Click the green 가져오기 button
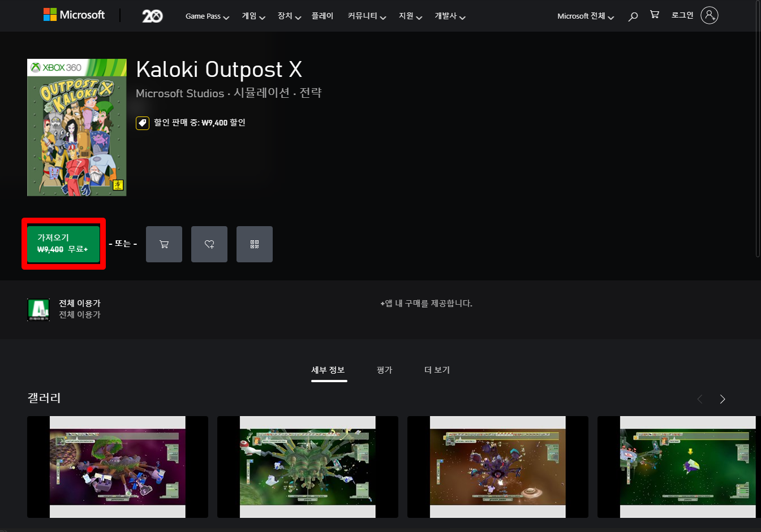761x532 pixels. [63, 244]
